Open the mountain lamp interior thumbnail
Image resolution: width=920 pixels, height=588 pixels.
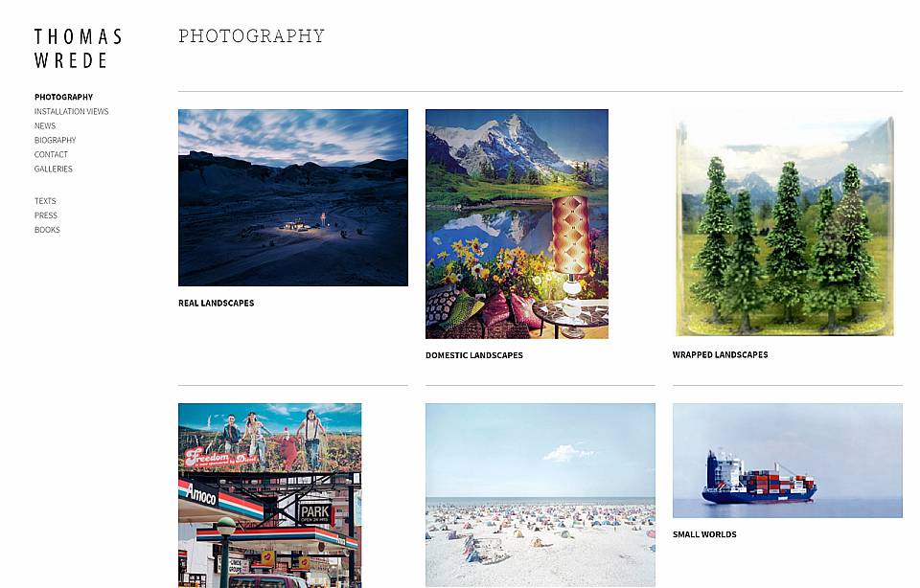pyautogui.click(x=517, y=224)
